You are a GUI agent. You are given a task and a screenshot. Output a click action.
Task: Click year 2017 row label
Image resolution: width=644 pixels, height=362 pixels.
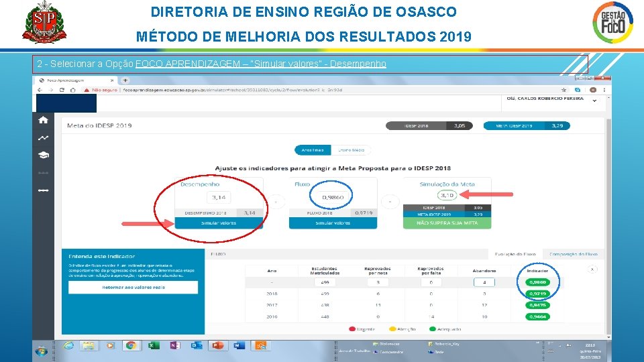coord(272,306)
